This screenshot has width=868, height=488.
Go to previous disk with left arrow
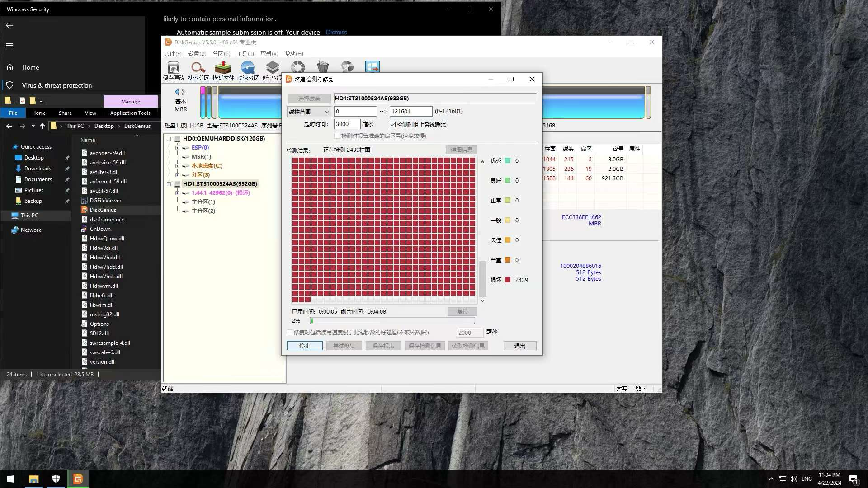pyautogui.click(x=177, y=92)
